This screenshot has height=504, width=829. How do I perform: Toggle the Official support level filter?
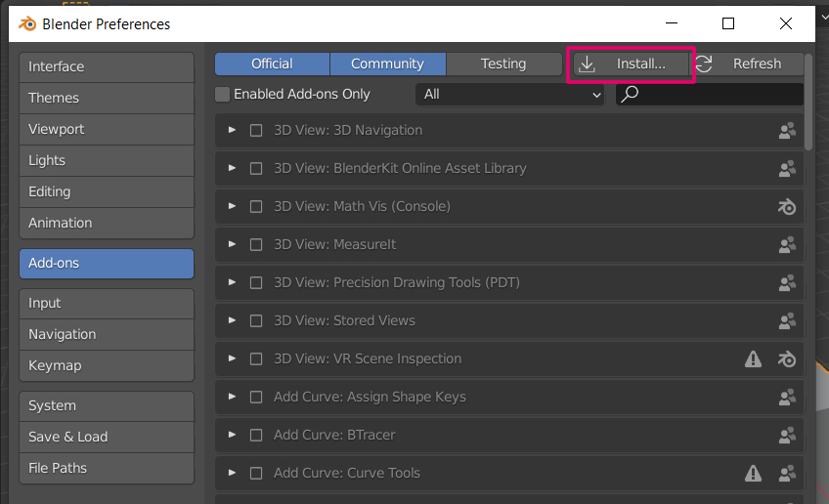point(273,63)
